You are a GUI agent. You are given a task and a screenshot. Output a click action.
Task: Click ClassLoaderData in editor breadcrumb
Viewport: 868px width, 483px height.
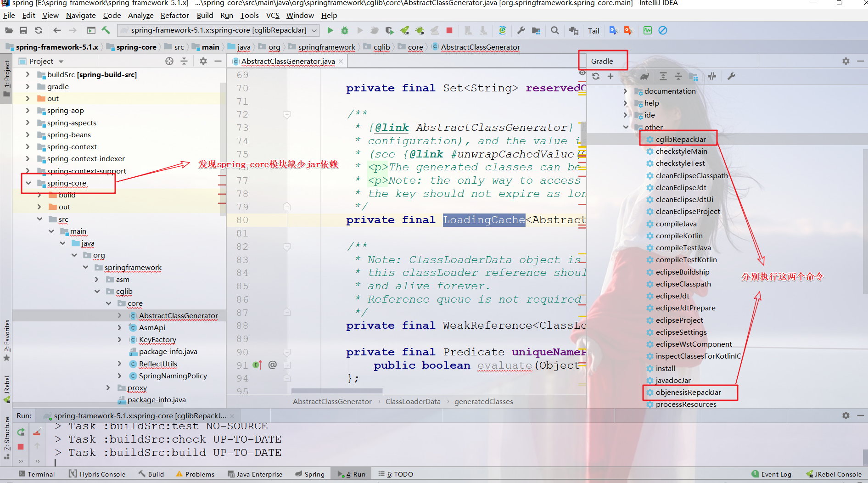[413, 401]
